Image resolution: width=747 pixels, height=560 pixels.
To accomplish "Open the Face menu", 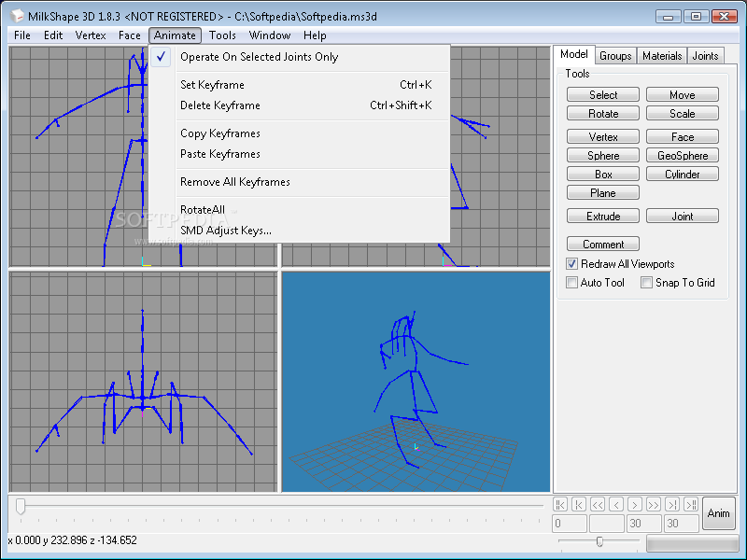I will 130,35.
